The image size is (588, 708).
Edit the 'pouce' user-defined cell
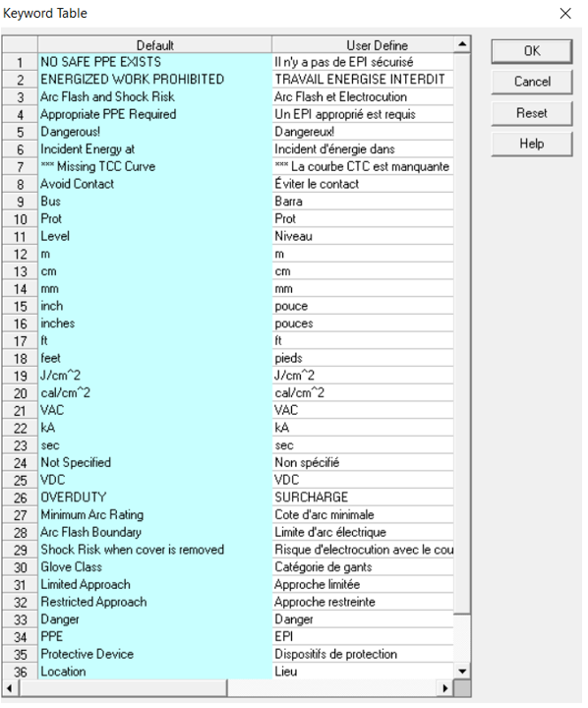click(363, 306)
